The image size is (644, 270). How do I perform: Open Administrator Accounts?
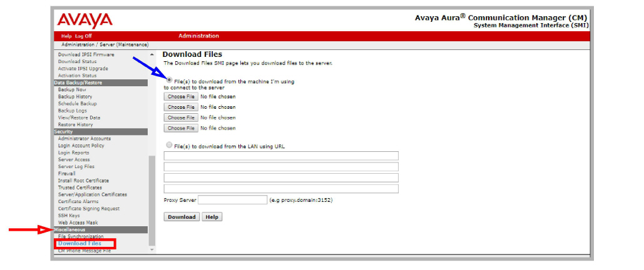point(84,139)
